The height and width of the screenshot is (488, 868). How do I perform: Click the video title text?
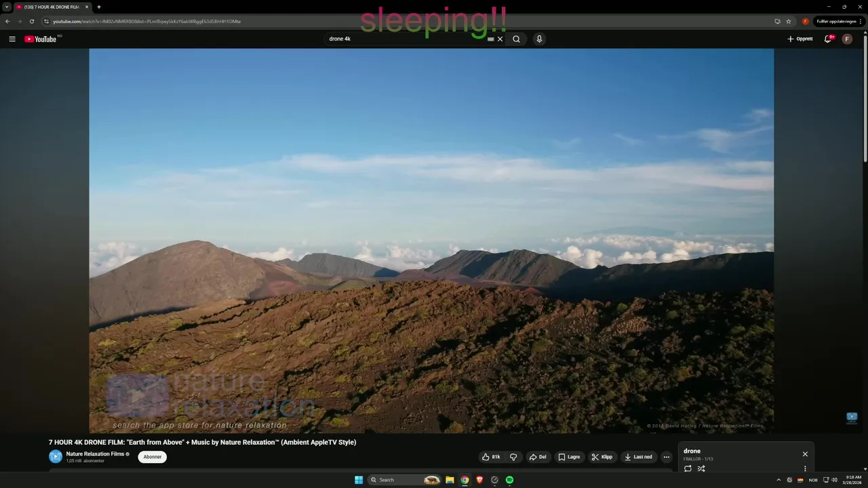[202, 443]
